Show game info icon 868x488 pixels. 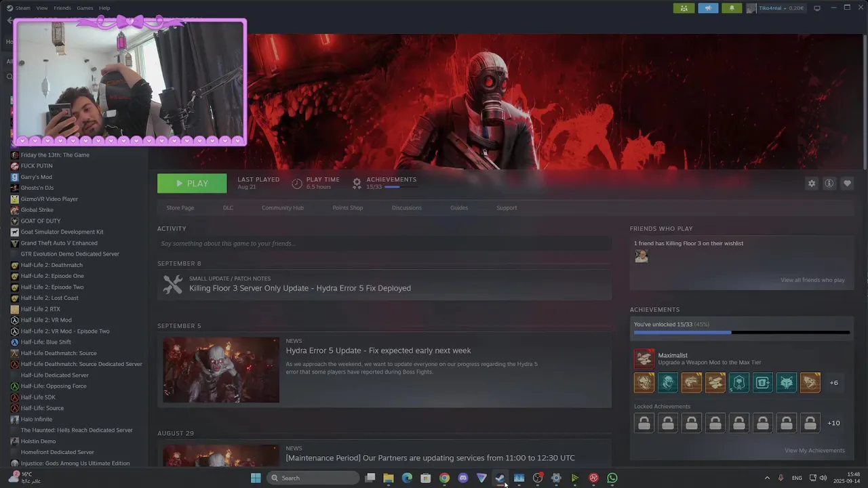pos(829,184)
